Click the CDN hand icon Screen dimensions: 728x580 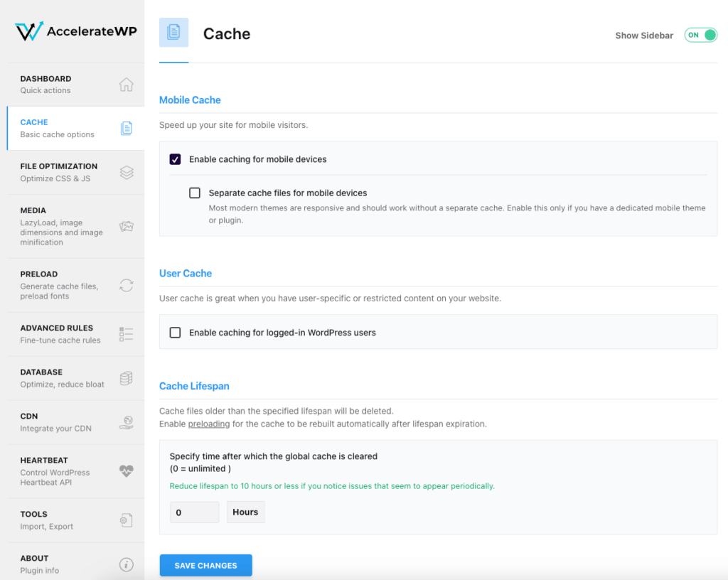pyautogui.click(x=127, y=421)
